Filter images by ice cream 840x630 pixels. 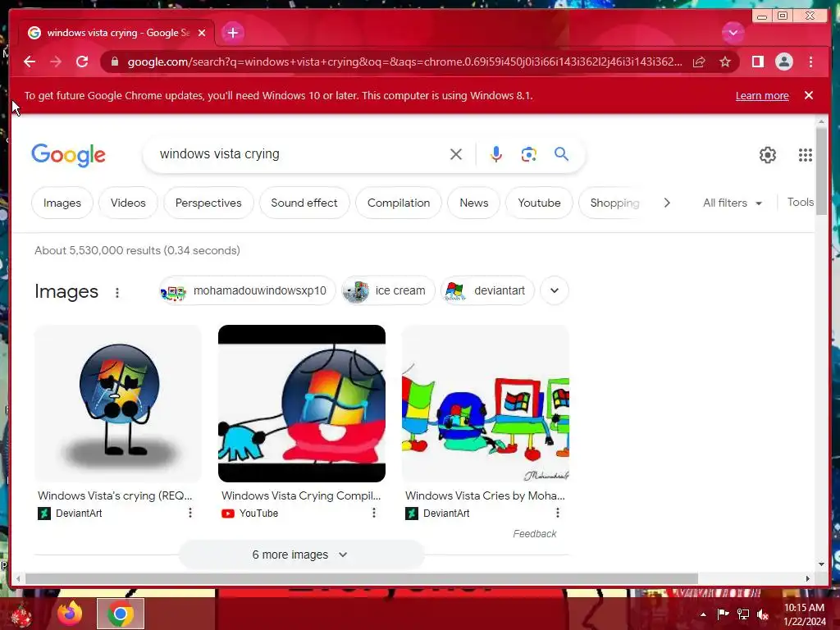[x=388, y=290]
